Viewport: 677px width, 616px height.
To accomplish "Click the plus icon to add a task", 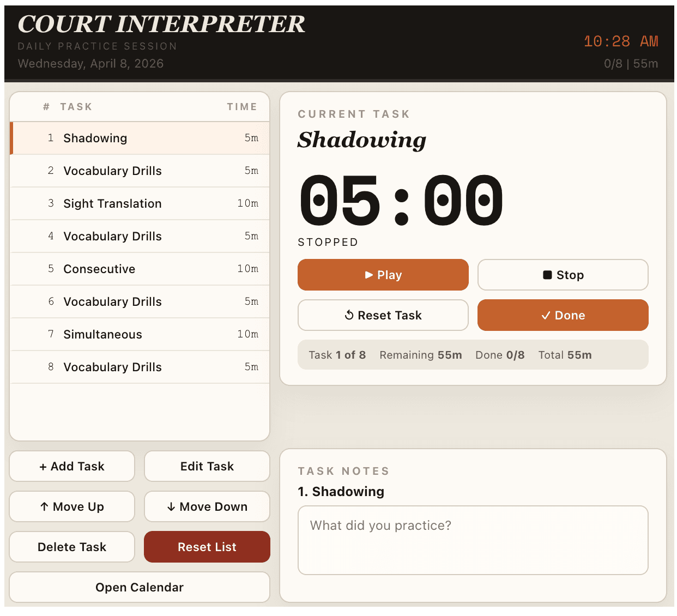I will (x=44, y=466).
